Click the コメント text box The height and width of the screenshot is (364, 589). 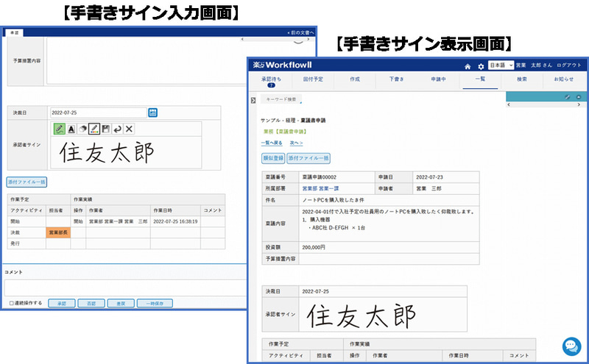[x=125, y=288]
